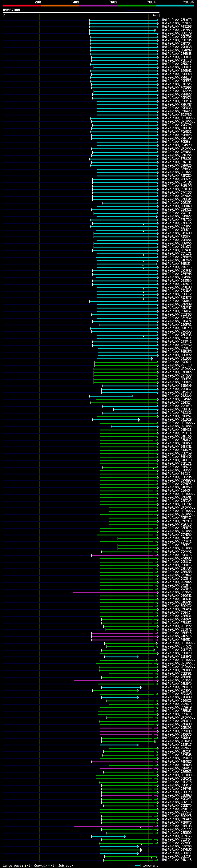Viewport: 197px width, 868px height.
Task: Click the green ~80% identity legend segment
Action: [x=137, y=6]
